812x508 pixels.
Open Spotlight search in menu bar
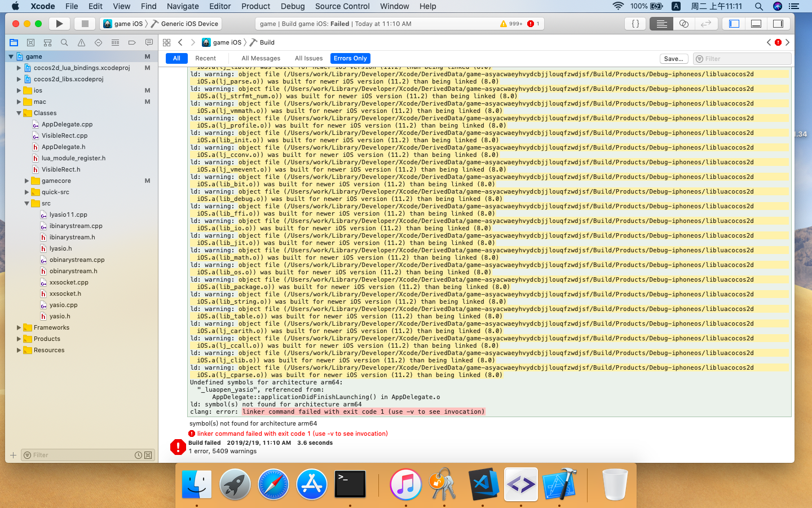pos(758,6)
